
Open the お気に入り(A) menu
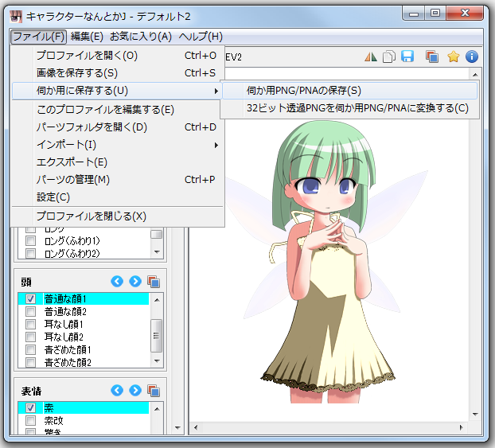(141, 37)
